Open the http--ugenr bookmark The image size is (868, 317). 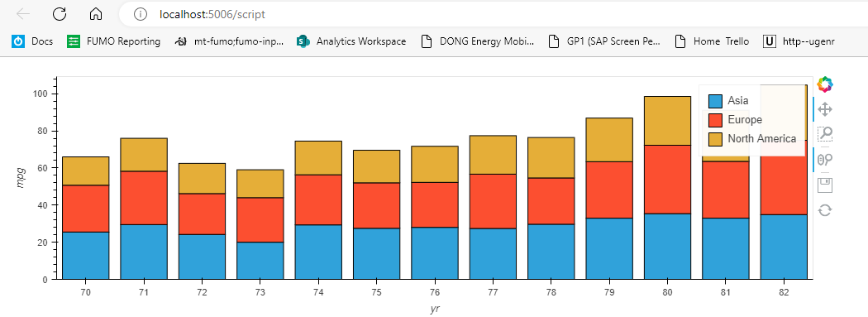pos(799,41)
